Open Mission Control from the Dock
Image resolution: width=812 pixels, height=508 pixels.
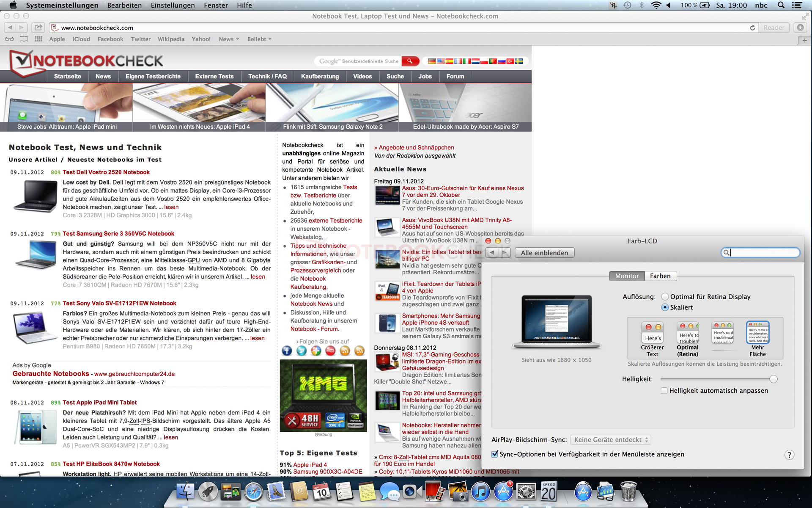[230, 492]
